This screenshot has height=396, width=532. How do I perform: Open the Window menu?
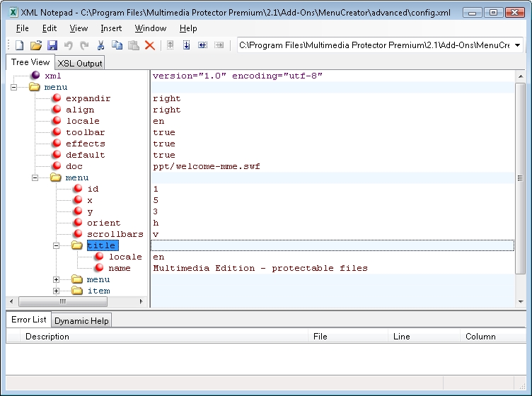pos(151,28)
